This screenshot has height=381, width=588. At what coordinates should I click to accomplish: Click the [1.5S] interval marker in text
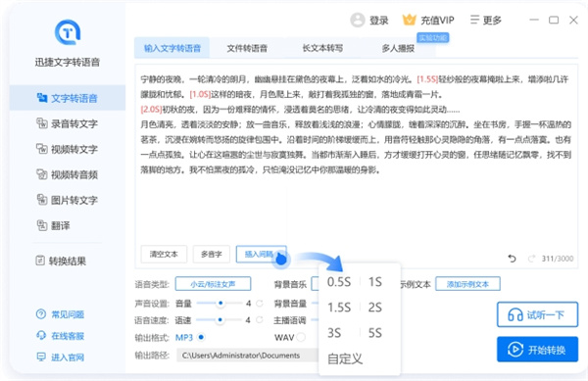[x=427, y=79]
